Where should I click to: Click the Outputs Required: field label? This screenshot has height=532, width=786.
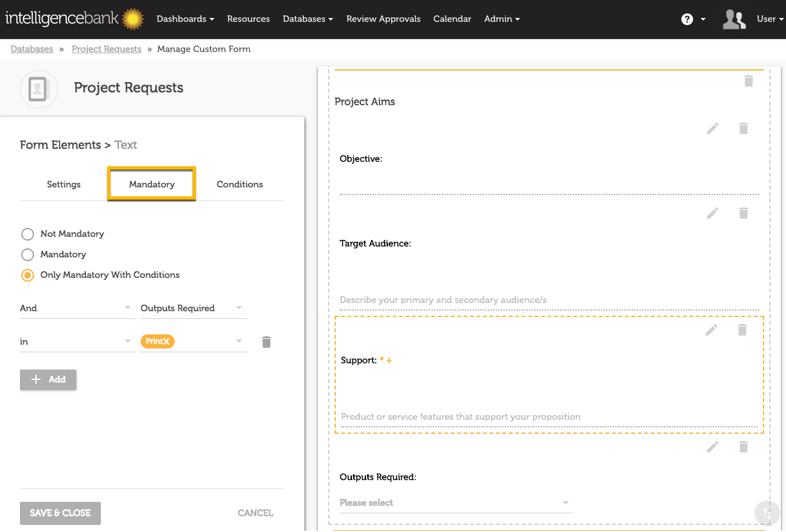(x=378, y=477)
